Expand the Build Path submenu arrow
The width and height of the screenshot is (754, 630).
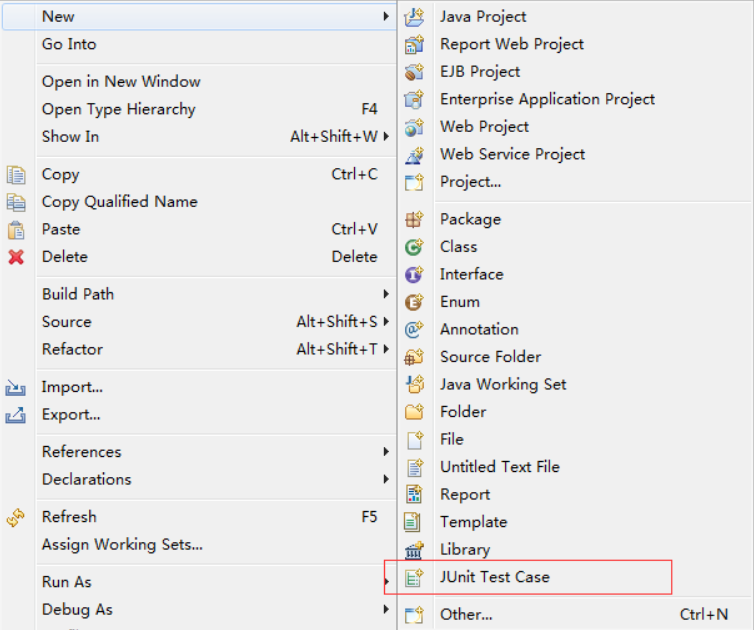click(386, 294)
